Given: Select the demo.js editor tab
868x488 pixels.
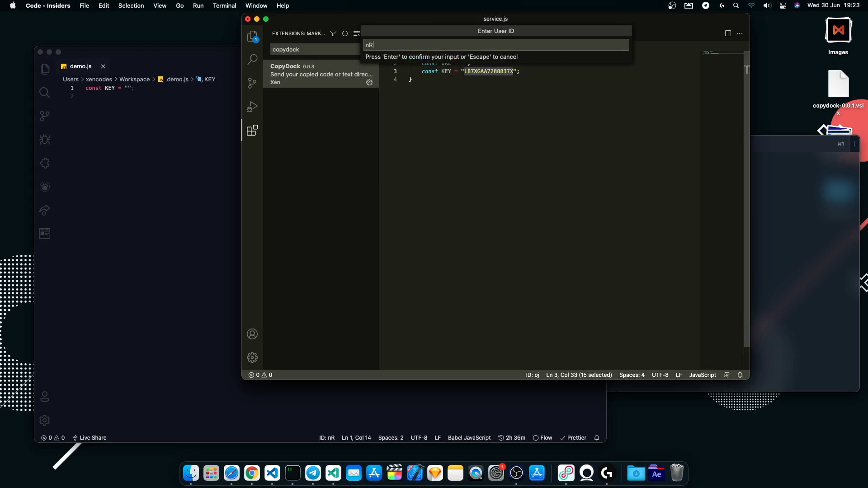Looking at the screenshot, I should click(x=80, y=66).
